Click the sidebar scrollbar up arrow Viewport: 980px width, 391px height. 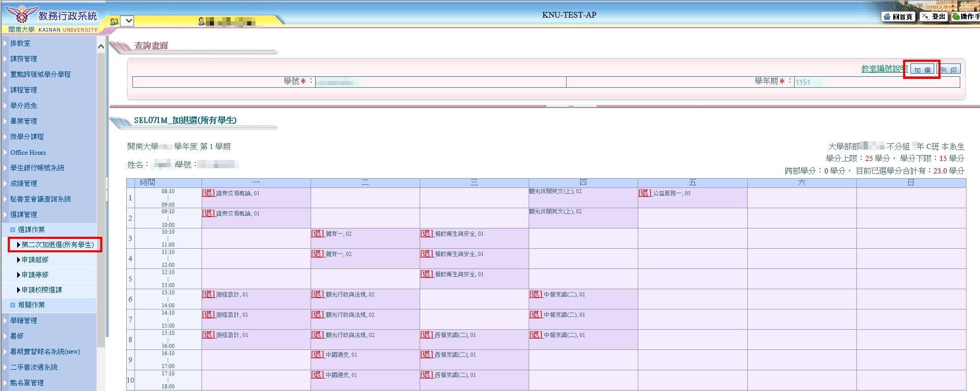[101, 47]
